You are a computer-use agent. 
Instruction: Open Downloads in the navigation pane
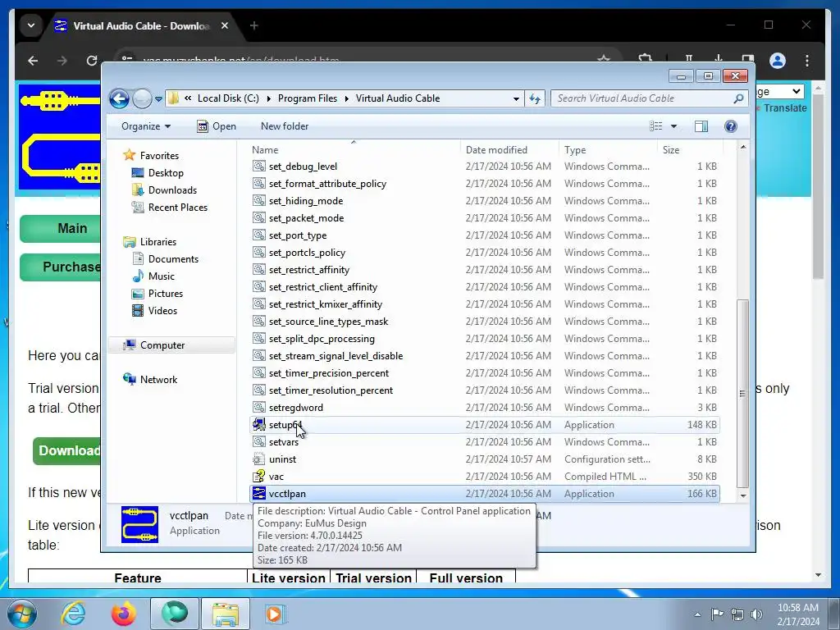point(172,190)
